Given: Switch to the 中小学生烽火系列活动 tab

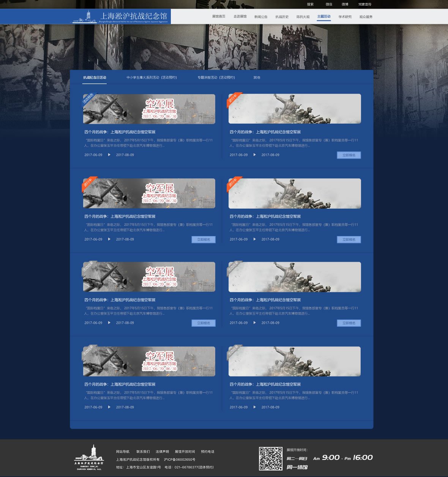Looking at the screenshot, I should tap(151, 77).
